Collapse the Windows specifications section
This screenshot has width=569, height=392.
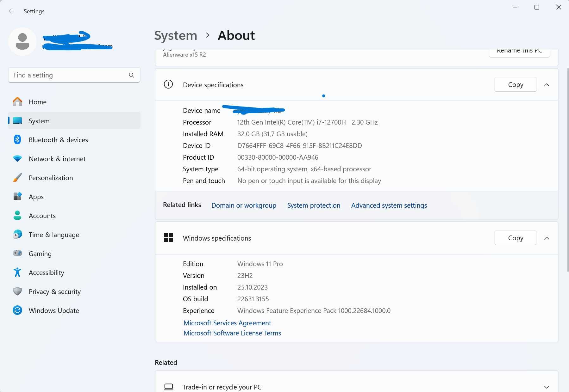coord(547,238)
